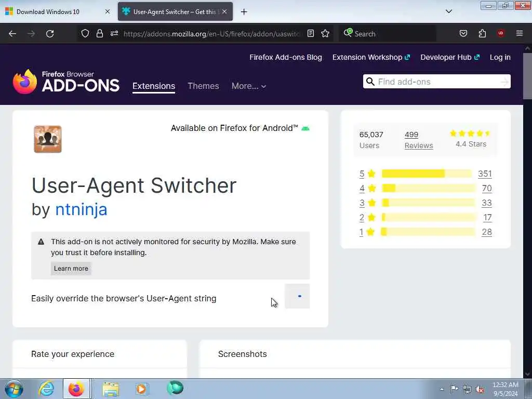Screen dimensions: 532x399
Task: Click the muted volume tray icon
Action: [x=480, y=389]
